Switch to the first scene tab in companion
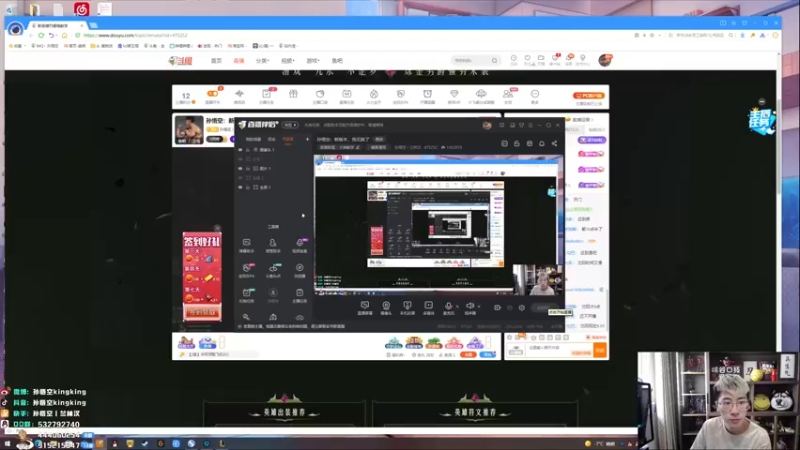 (253, 139)
